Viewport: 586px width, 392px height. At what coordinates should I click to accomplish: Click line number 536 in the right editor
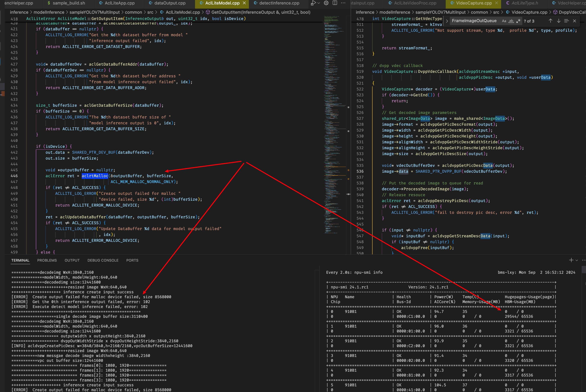[360, 171]
